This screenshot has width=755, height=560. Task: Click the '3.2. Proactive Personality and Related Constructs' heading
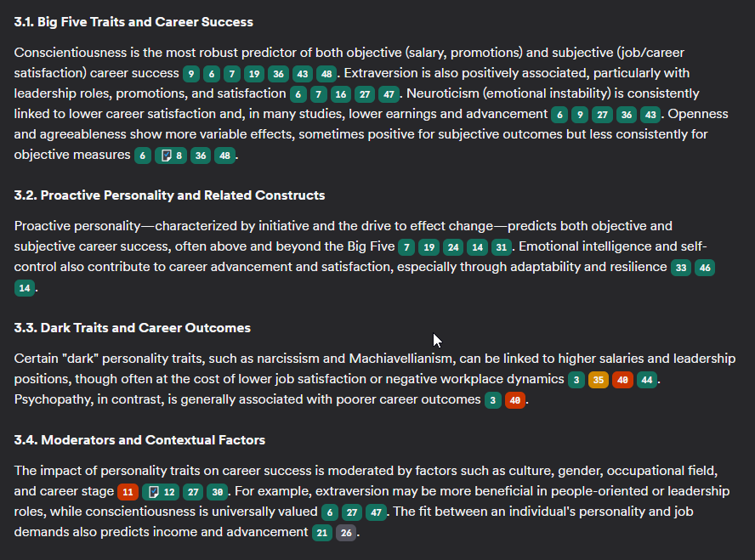click(x=169, y=195)
